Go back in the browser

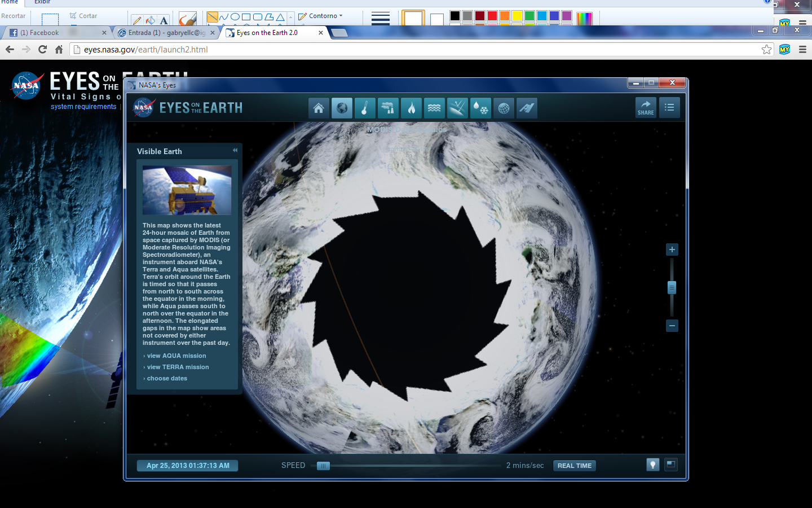click(x=10, y=50)
